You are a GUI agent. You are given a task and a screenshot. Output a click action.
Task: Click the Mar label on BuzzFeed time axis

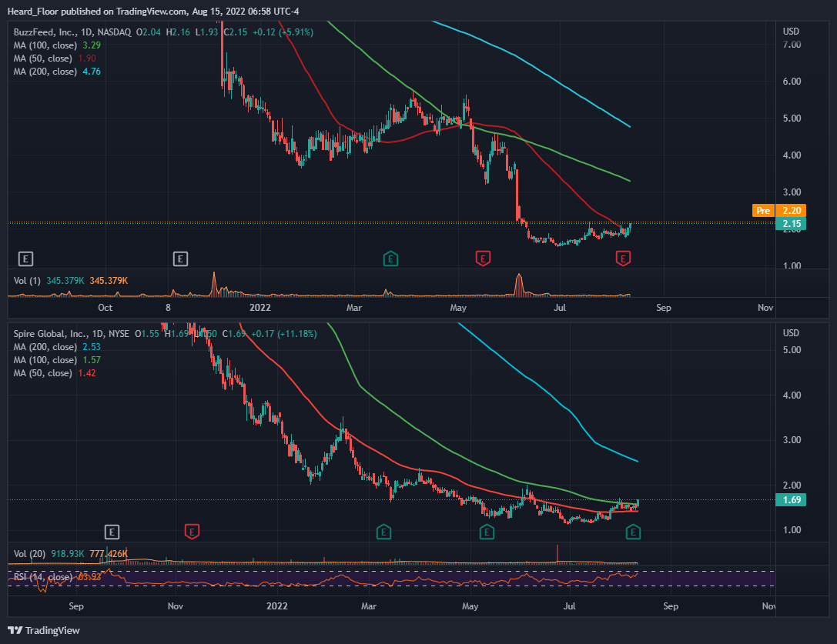(x=354, y=308)
